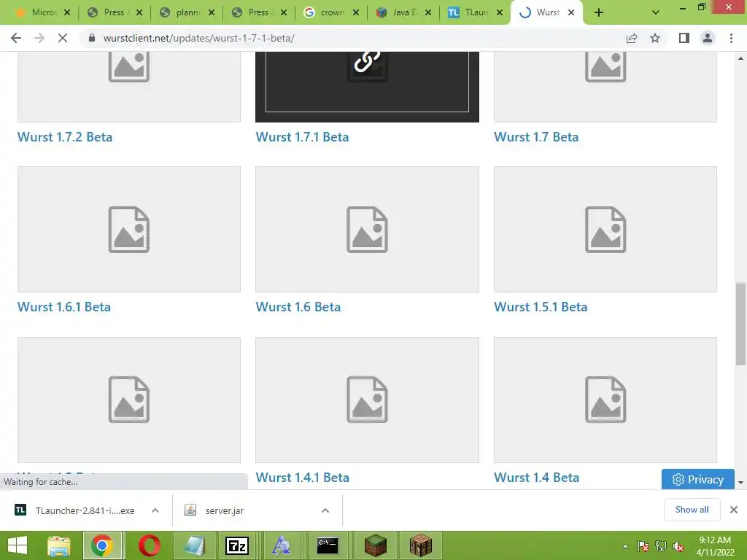
Task: Click the scrollbar up arrow
Action: (740, 58)
